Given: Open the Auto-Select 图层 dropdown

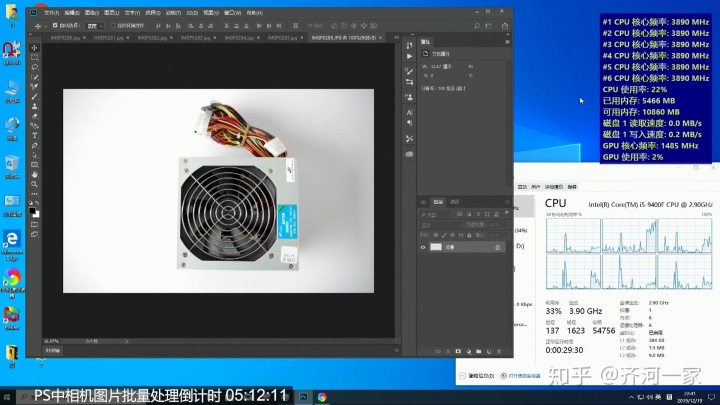Looking at the screenshot, I should tap(95, 26).
